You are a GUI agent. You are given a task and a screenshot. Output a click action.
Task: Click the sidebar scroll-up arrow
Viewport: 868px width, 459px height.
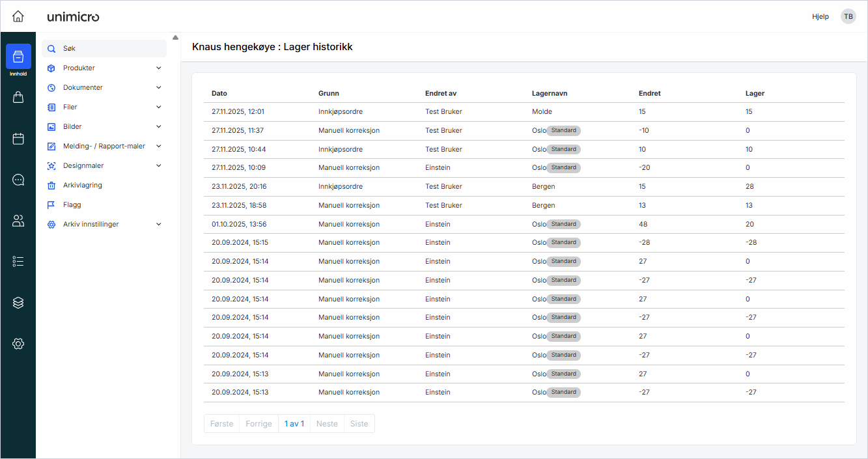pos(175,37)
